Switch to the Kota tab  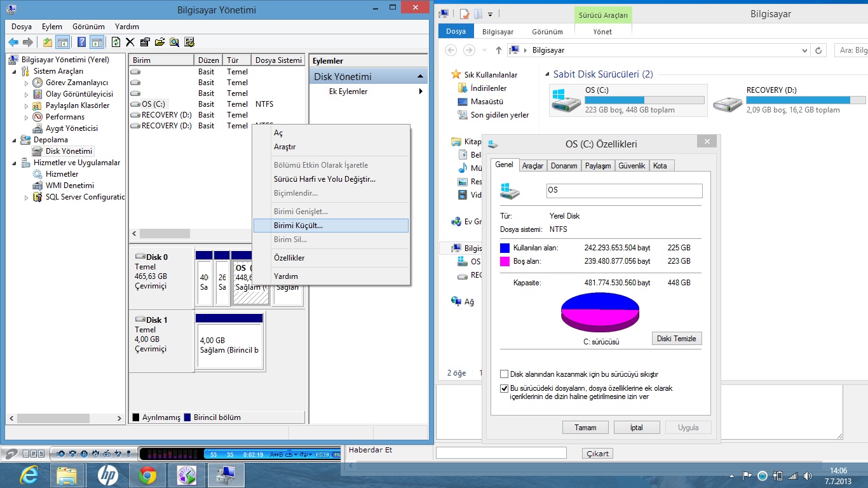click(660, 166)
